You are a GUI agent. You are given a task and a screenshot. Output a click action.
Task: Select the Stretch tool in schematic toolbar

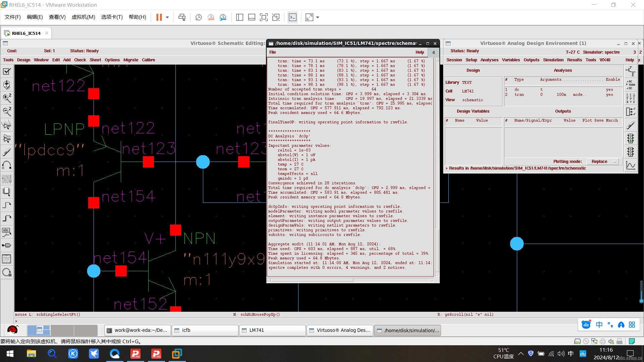pyautogui.click(x=7, y=125)
